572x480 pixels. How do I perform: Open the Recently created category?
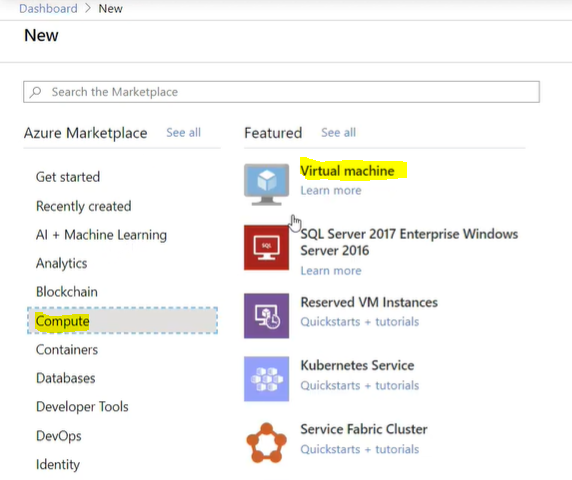click(84, 206)
